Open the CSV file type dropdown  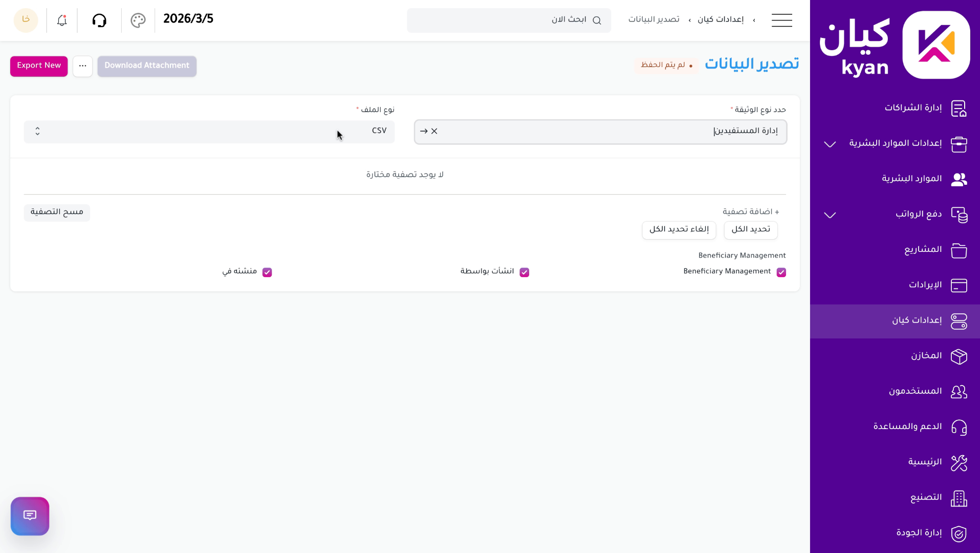pos(209,131)
